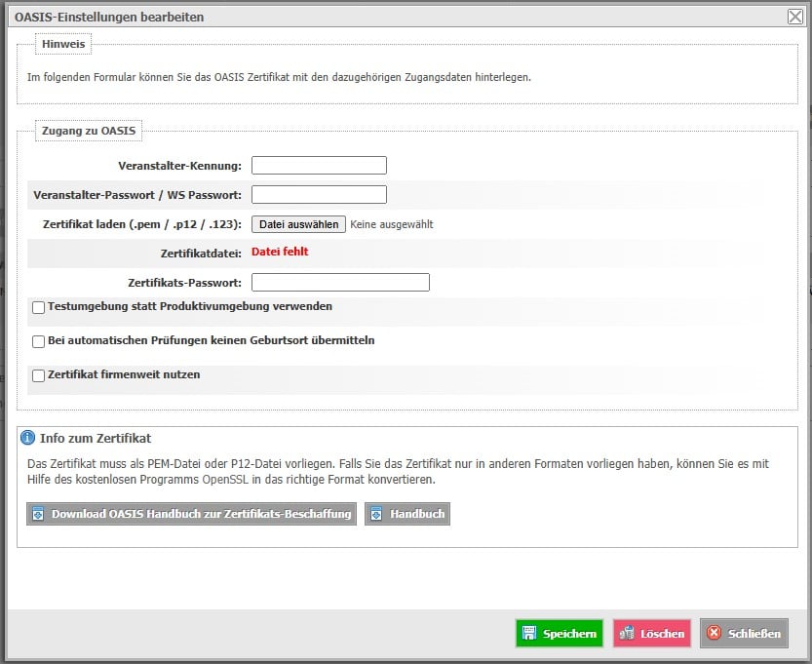Viewport: 812px width, 664px height.
Task: Close the OASIS-Einstellungen dialog via title bar X
Action: pyautogui.click(x=795, y=17)
